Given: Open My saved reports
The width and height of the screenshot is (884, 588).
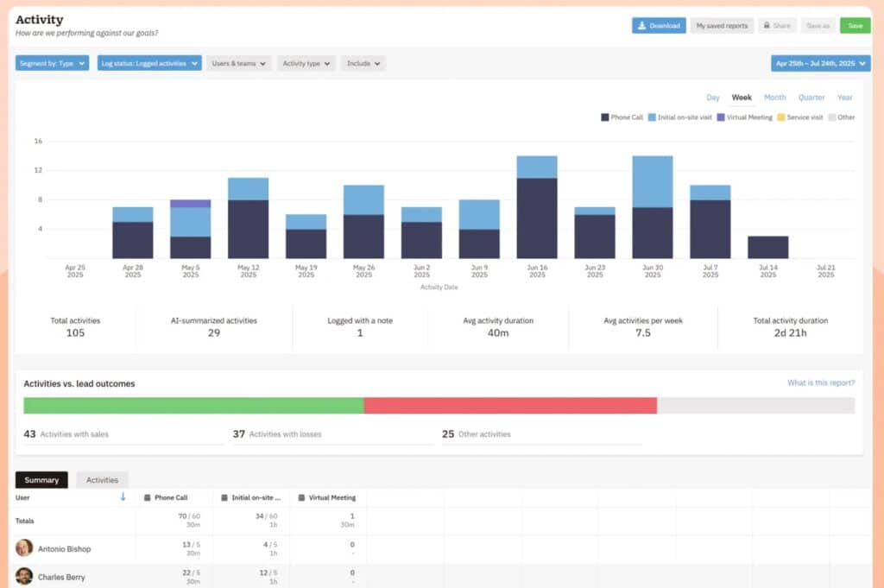Looking at the screenshot, I should [722, 25].
